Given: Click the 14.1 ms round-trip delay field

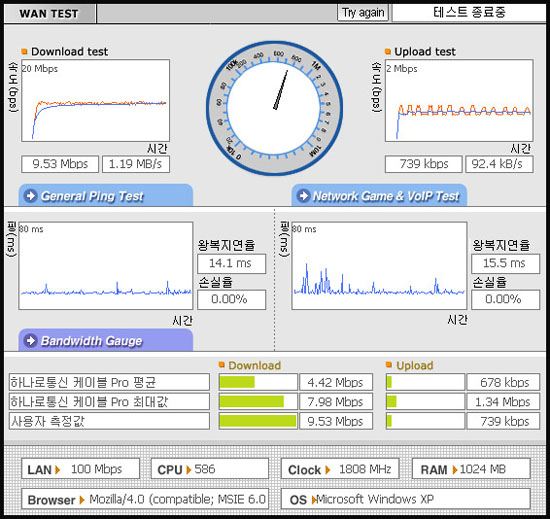Looking at the screenshot, I should (x=232, y=263).
